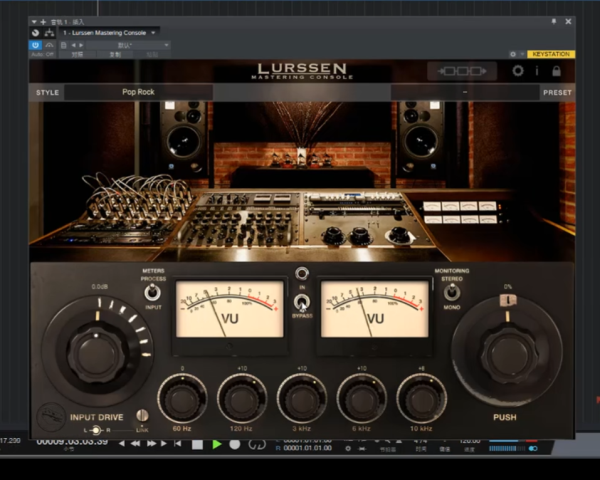The image size is (600, 480).
Task: Click the sidechain routing icon
Action: pos(49,33)
